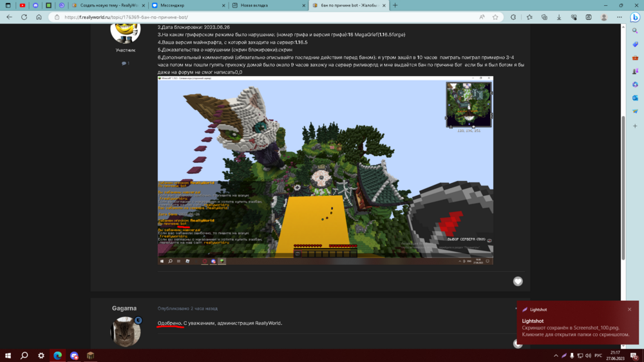Screen dimensions: 644x362
Task: Open the browser profile avatar
Action: [604, 17]
